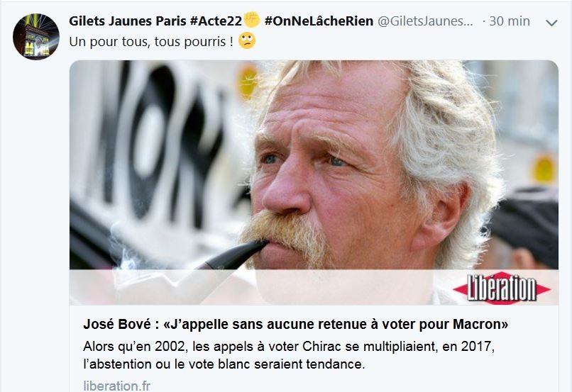
Task: Open the #OnNeLâcheRien hashtag
Action: tap(319, 21)
